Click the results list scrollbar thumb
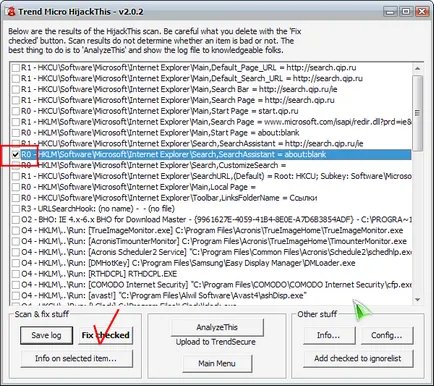 pos(417,113)
